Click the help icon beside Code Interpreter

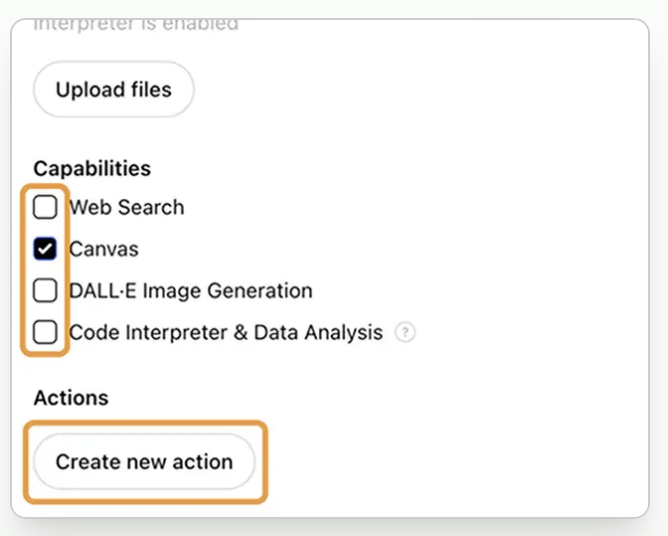pos(405,333)
